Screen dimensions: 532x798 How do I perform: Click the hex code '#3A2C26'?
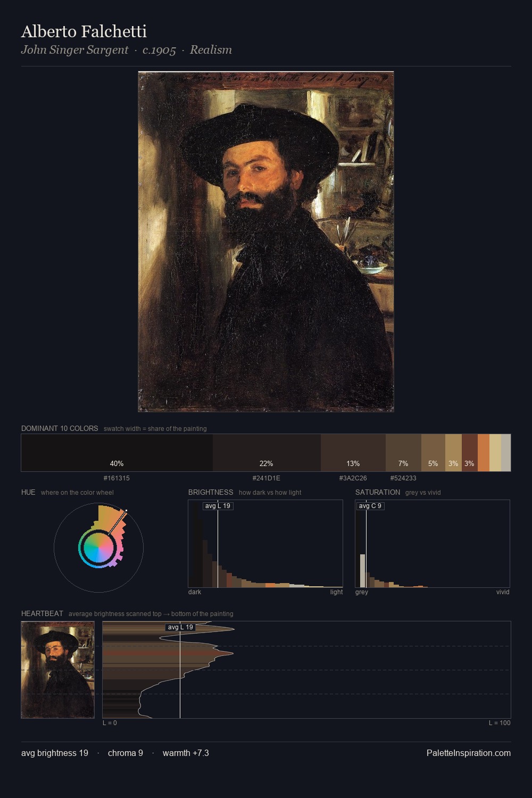coord(353,478)
